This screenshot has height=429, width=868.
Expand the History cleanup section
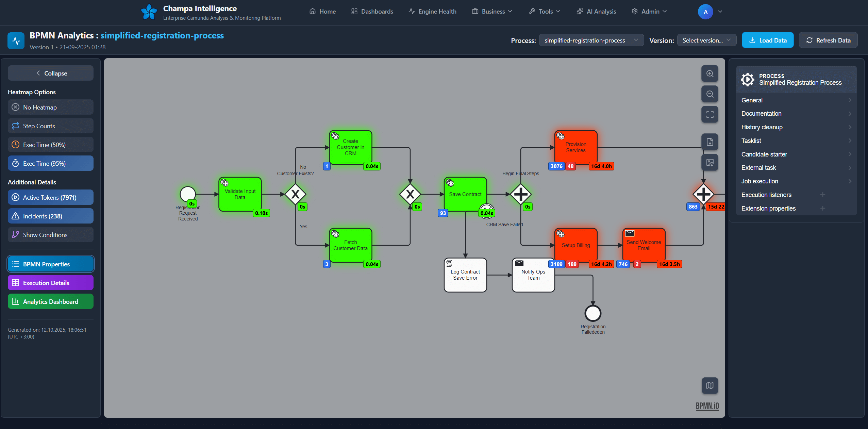(x=796, y=127)
